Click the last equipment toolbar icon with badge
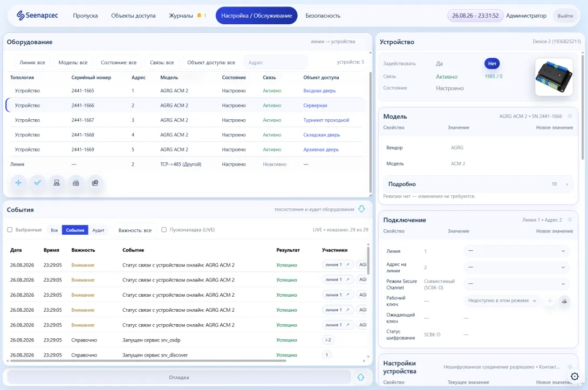Screen dimensions: 588x390 click(x=95, y=183)
